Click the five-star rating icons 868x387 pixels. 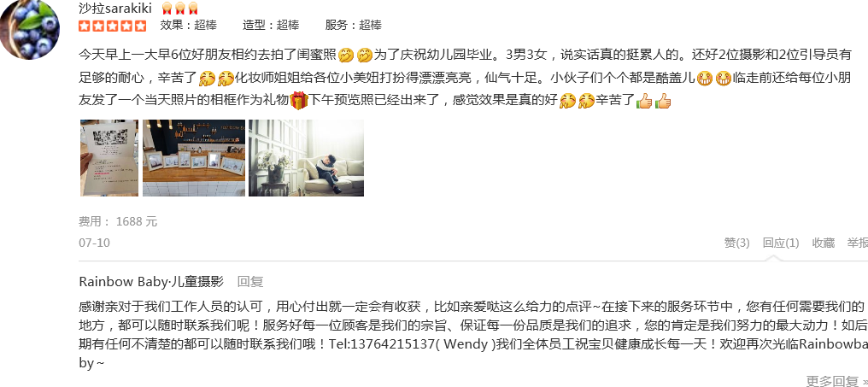[x=113, y=26]
